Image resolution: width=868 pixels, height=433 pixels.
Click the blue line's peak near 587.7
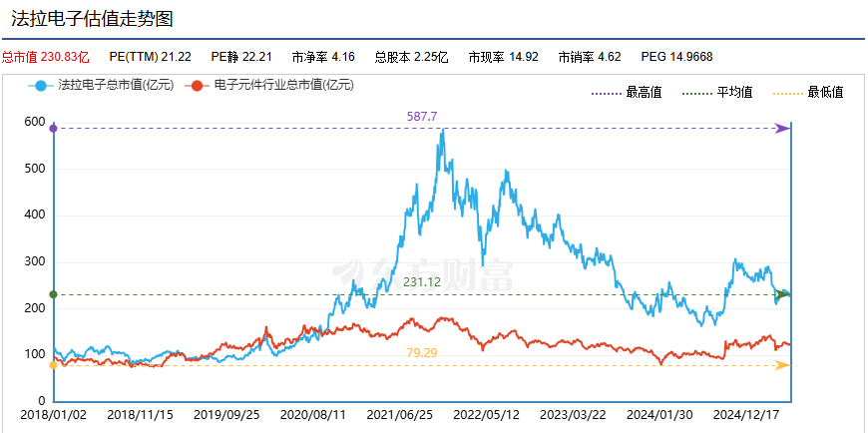tap(442, 130)
